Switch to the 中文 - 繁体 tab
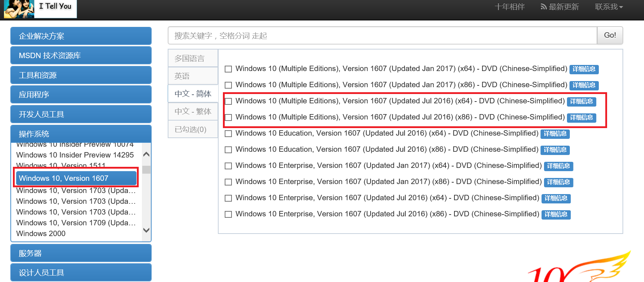644x282 pixels. point(193,111)
